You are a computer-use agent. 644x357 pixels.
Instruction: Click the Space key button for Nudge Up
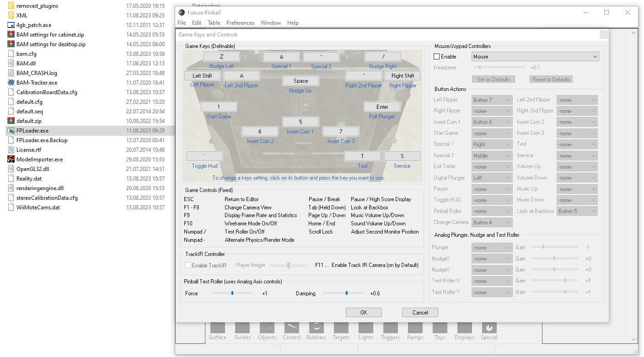[301, 81]
